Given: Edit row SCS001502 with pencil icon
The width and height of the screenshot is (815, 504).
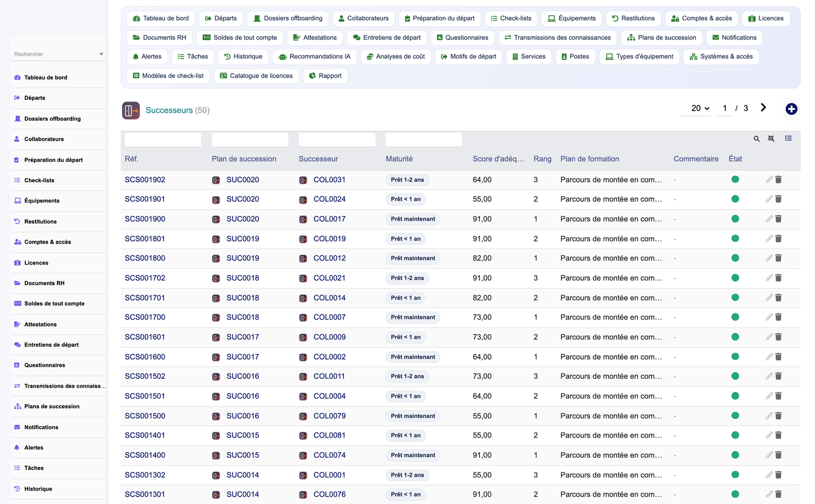Looking at the screenshot, I should (769, 376).
